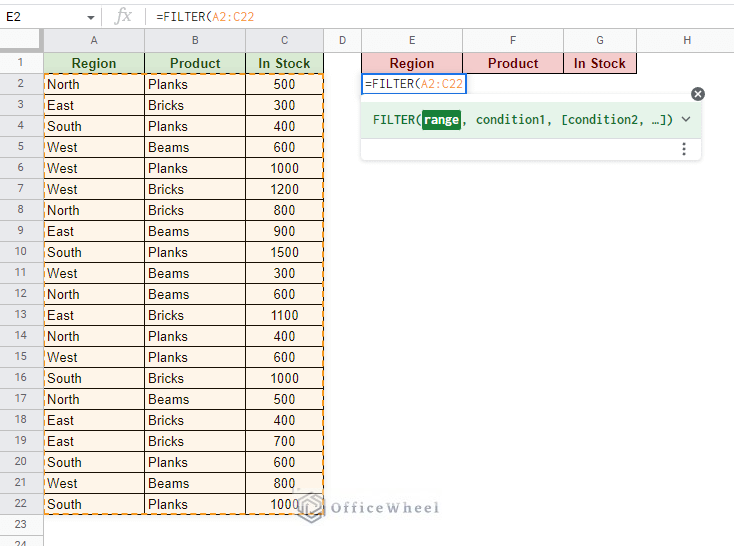Screen dimensions: 734x546
Task: Select column E header
Action: [412, 41]
